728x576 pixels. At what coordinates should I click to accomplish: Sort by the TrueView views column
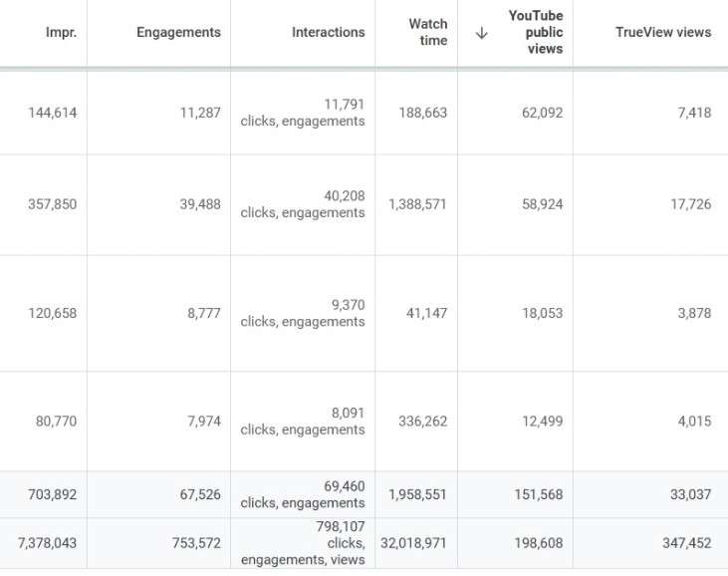[663, 33]
